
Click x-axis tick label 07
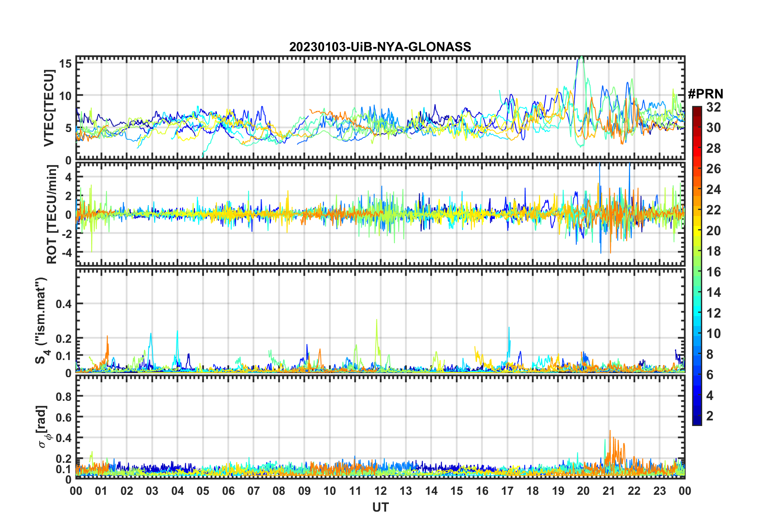[254, 491]
